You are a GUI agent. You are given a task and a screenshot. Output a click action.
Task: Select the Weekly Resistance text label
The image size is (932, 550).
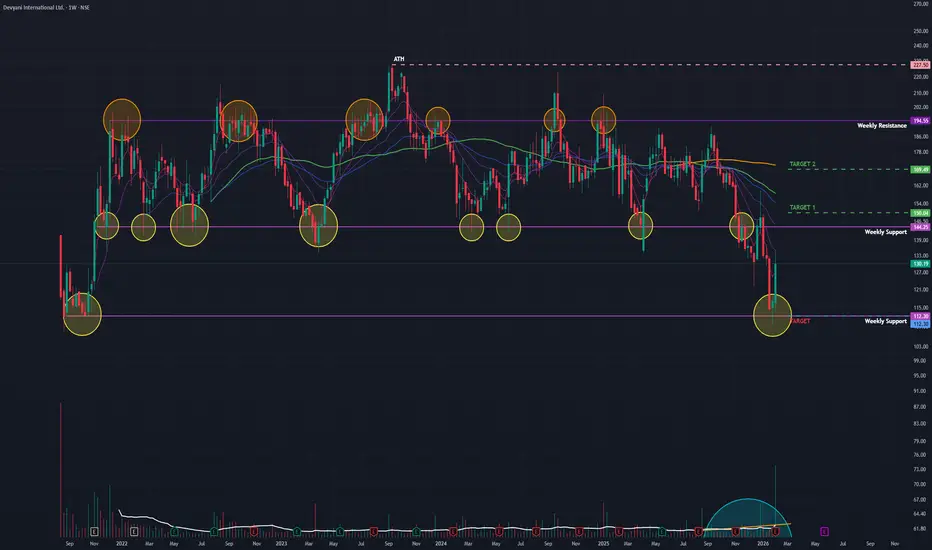coord(881,125)
